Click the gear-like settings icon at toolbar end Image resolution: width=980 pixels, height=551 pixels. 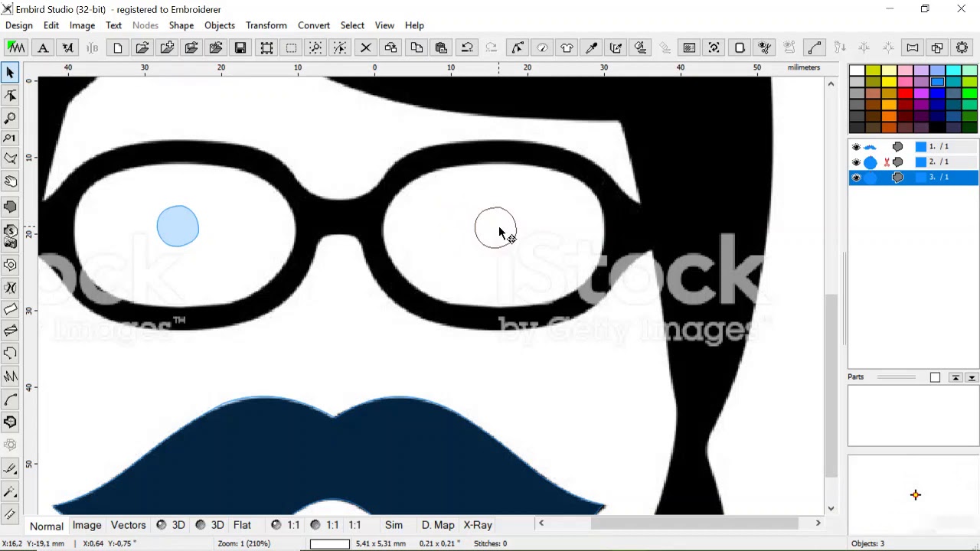click(x=962, y=47)
